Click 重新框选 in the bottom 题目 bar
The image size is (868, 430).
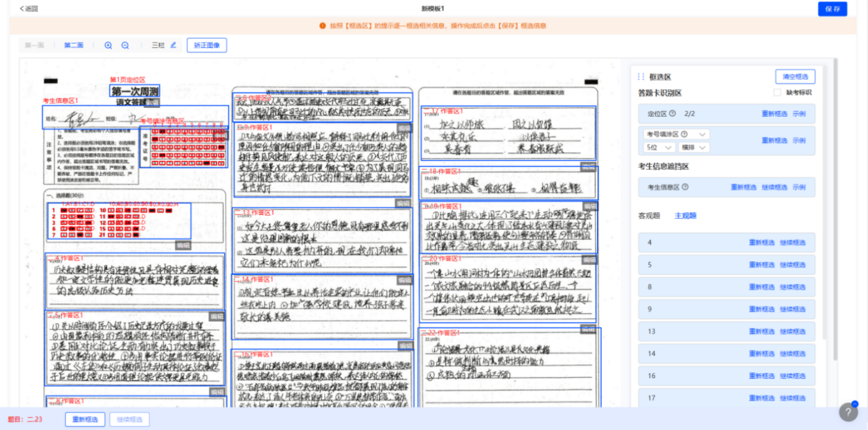tap(85, 419)
